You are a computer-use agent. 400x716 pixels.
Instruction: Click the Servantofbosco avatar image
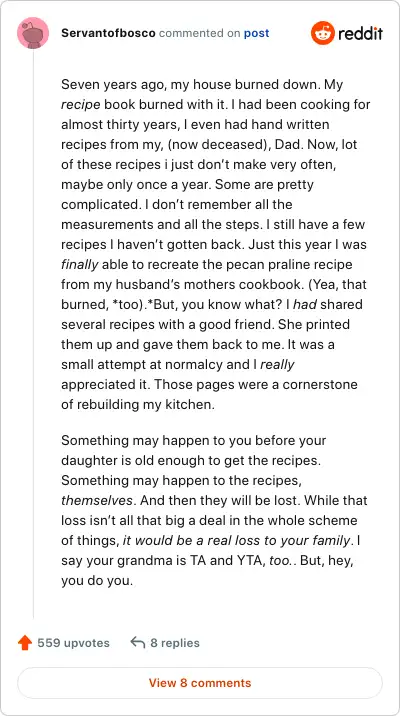[33, 33]
